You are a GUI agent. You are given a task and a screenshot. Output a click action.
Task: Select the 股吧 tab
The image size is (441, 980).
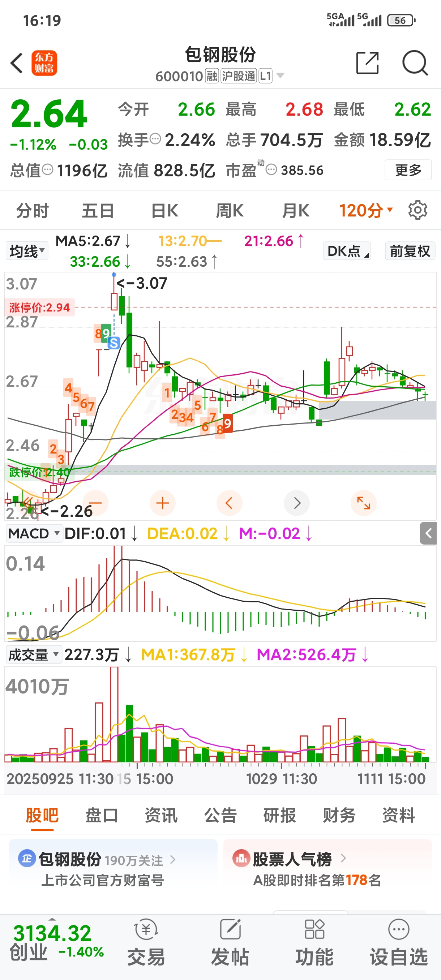[42, 815]
